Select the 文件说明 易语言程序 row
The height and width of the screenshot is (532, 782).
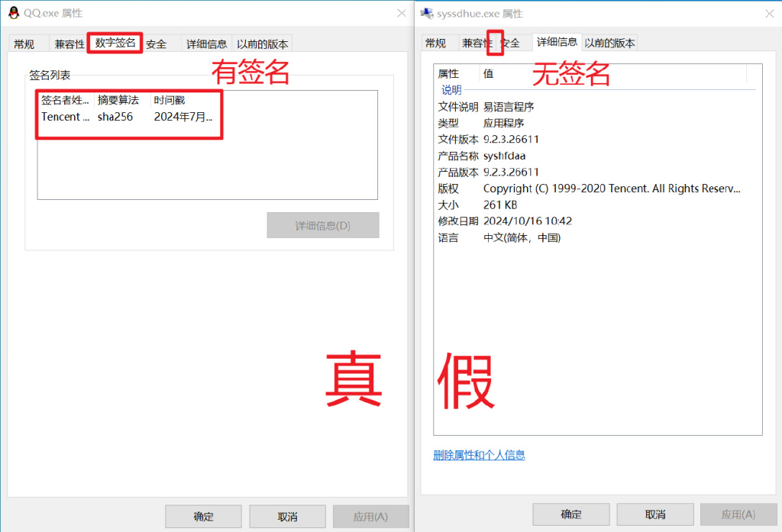pyautogui.click(x=597, y=107)
